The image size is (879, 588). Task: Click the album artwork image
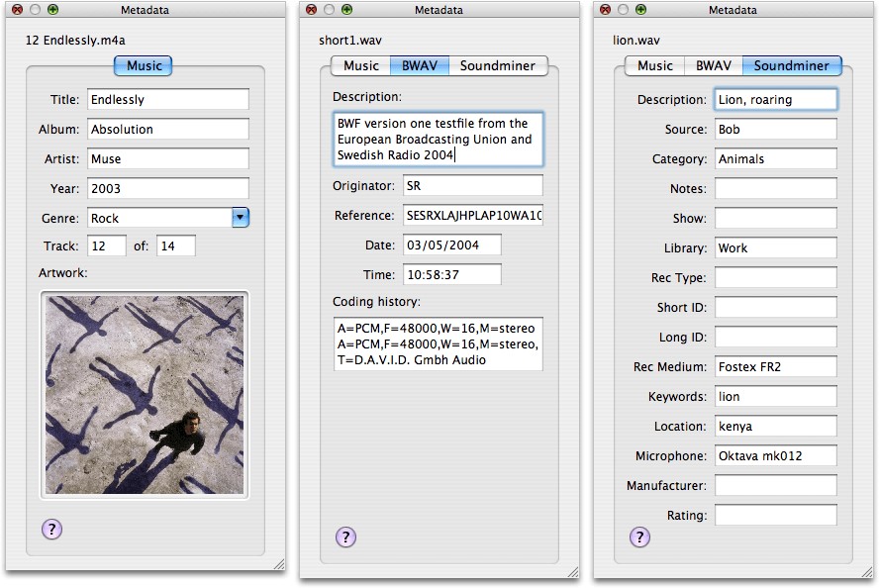pyautogui.click(x=145, y=395)
